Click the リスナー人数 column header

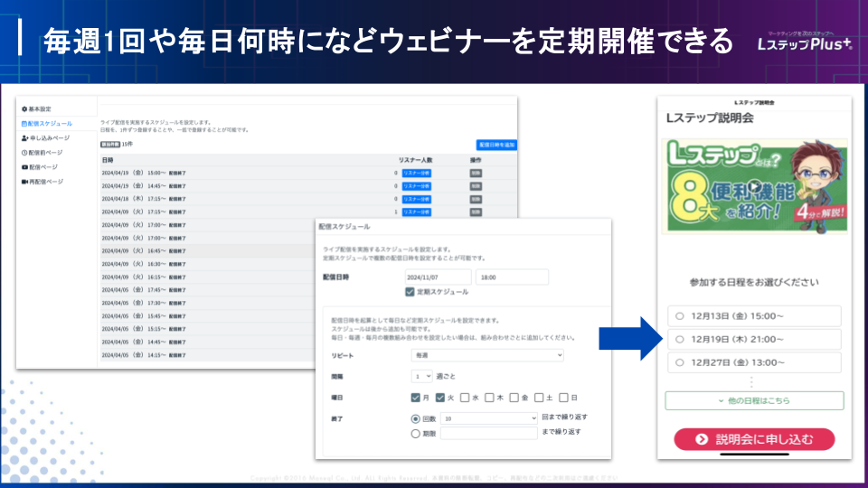(x=415, y=160)
